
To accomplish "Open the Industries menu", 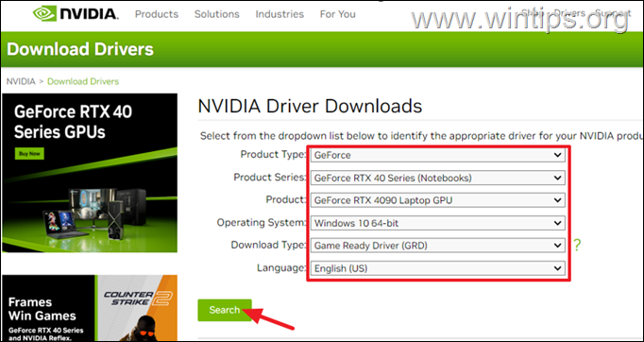I will pyautogui.click(x=280, y=14).
